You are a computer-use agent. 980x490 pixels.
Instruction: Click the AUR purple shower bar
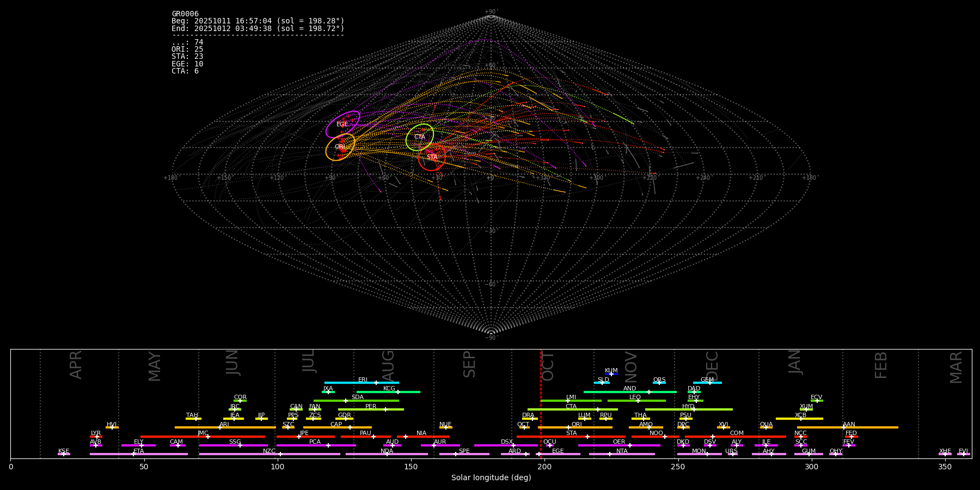(x=440, y=445)
